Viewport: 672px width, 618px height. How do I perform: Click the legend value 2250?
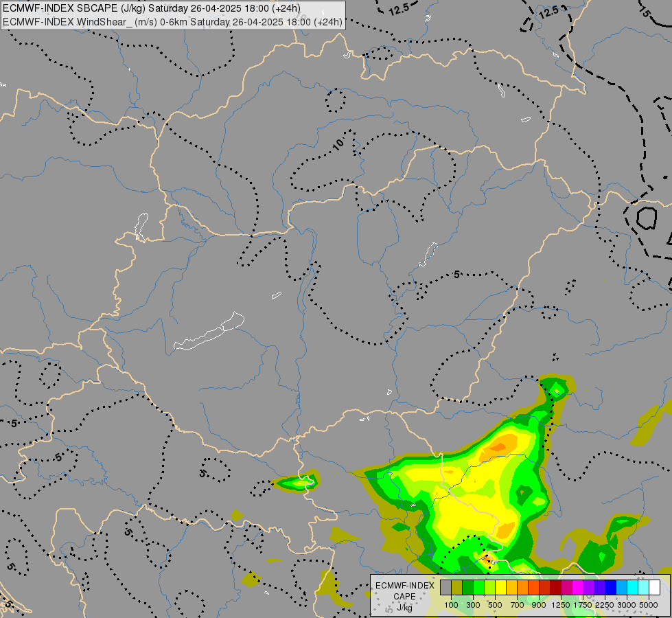click(605, 605)
